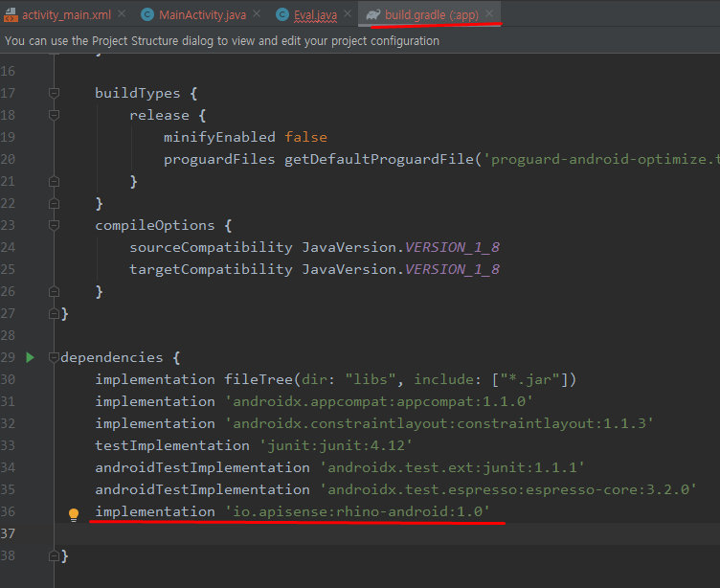Click the 'testImplementation' keyword on line 33
This screenshot has width=720, height=588.
tap(172, 445)
